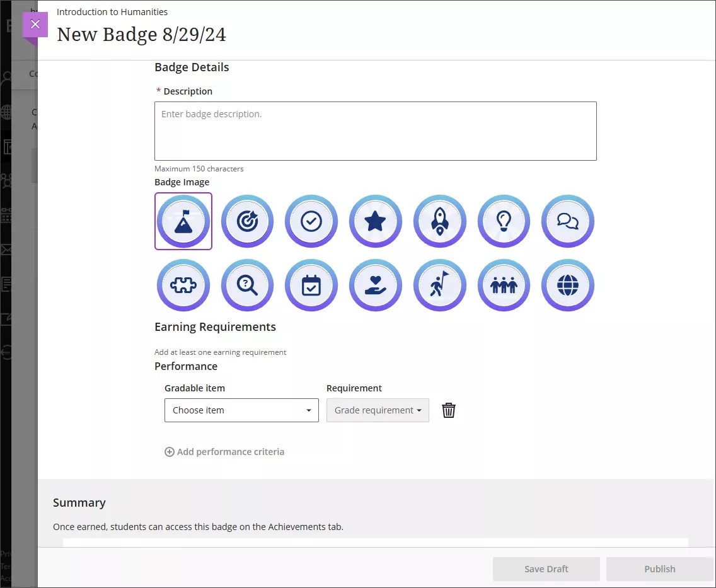Select the target badge image
This screenshot has width=716, height=588.
tap(248, 221)
